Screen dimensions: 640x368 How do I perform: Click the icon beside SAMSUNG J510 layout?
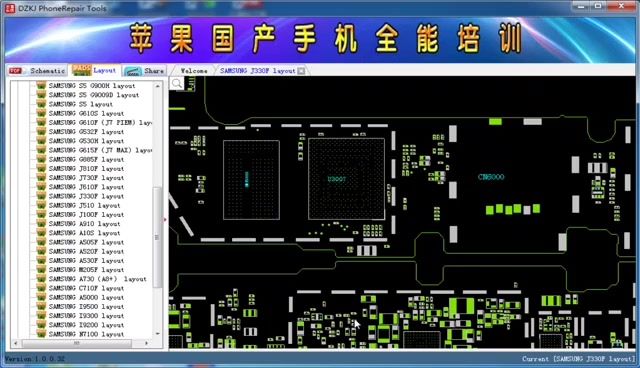click(41, 205)
